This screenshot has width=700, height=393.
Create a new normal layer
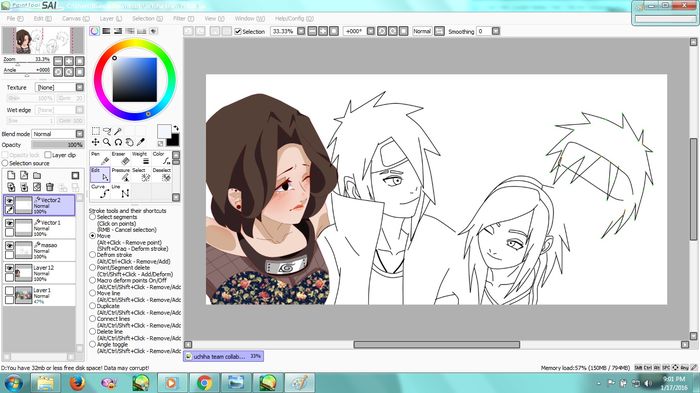coord(11,176)
